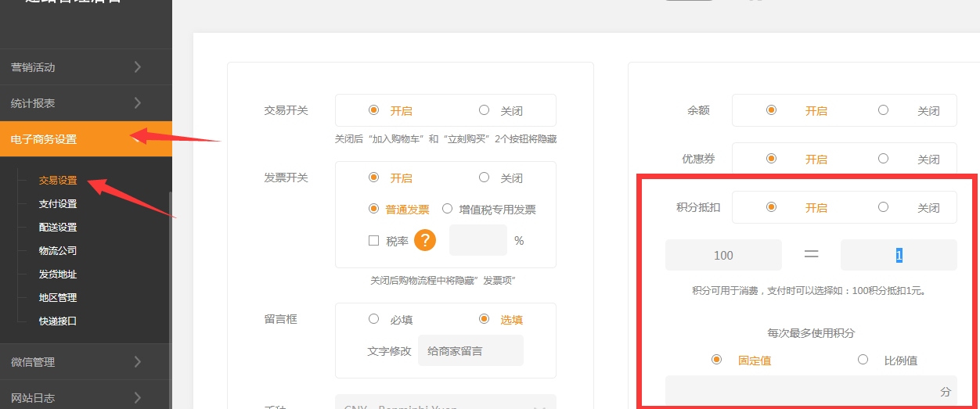Disable 优惠券 by choosing 关闭

click(884, 159)
